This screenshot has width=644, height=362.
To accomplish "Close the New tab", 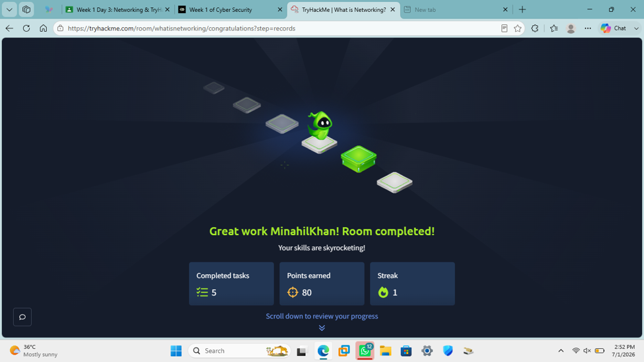I will (x=505, y=9).
